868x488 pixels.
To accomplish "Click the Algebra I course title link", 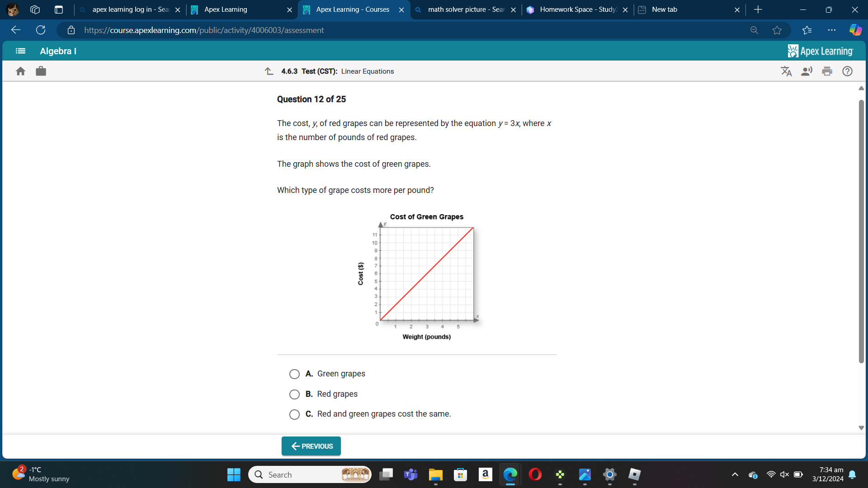I will click(x=57, y=51).
